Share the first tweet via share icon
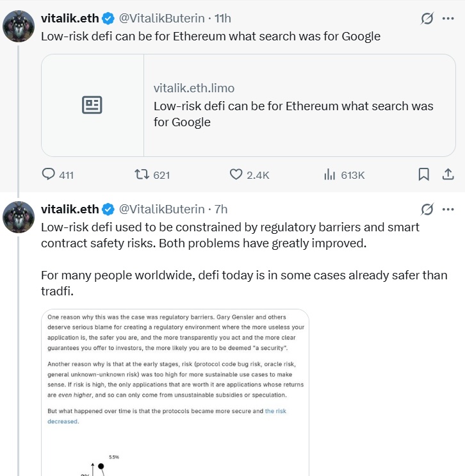The height and width of the screenshot is (476, 465). point(448,174)
